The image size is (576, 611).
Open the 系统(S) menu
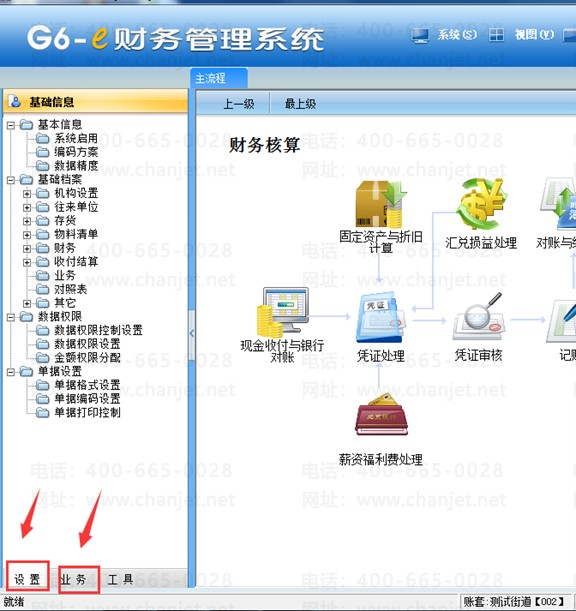(x=457, y=35)
